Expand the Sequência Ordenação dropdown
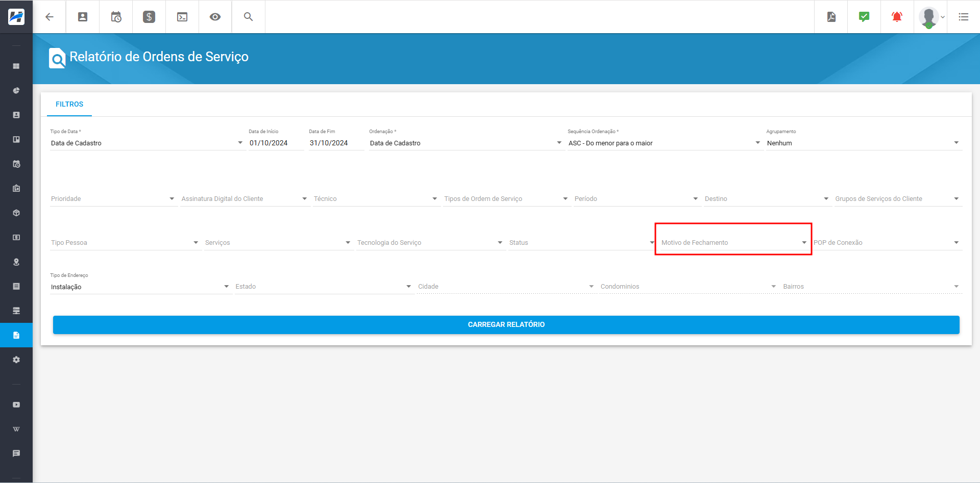The height and width of the screenshot is (483, 980). [665, 143]
